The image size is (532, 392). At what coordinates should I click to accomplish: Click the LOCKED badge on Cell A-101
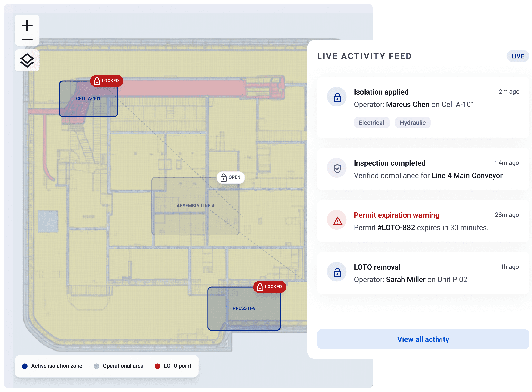(106, 81)
